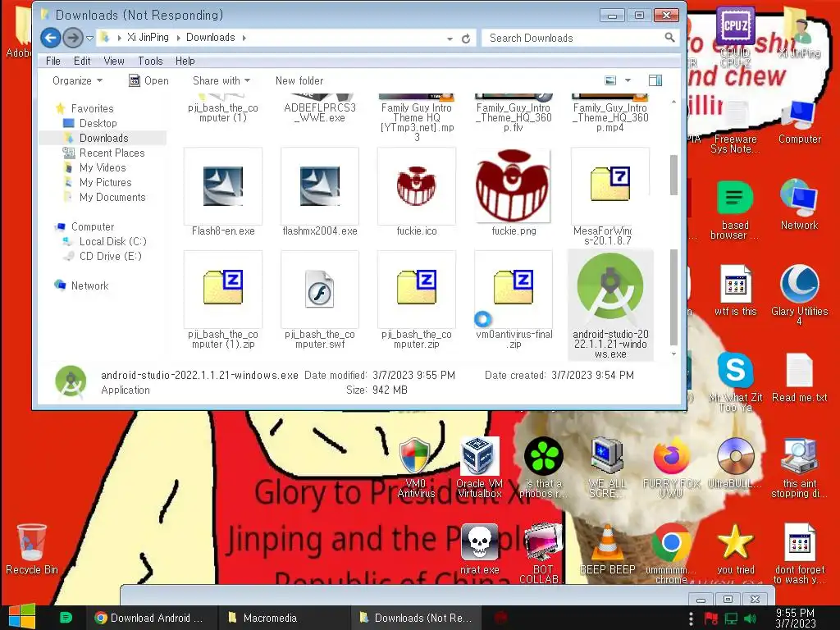This screenshot has width=840, height=630.
Task: Expand the Xi JinPing breadcrumb arrow
Action: pos(178,38)
